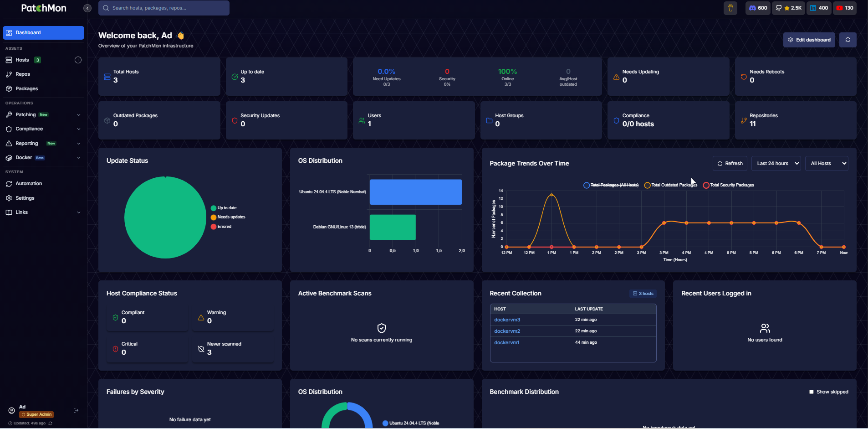
Task: Toggle the Up to date legend entry
Action: point(224,208)
